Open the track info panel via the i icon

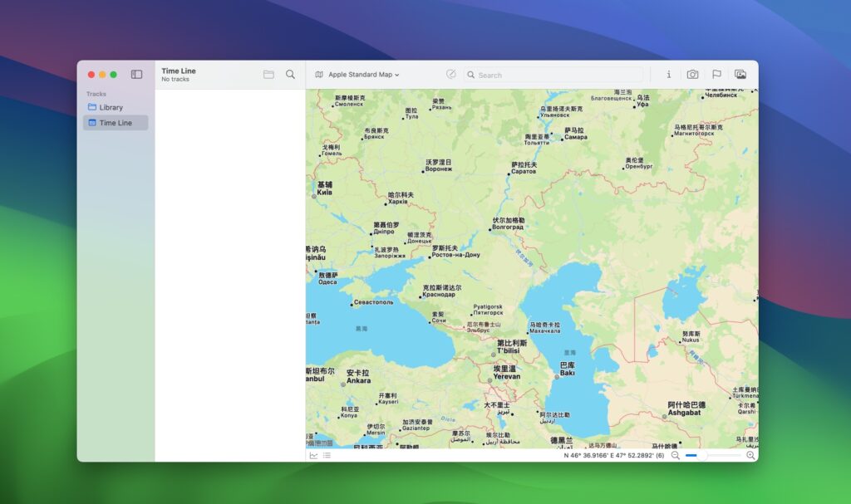coord(669,75)
